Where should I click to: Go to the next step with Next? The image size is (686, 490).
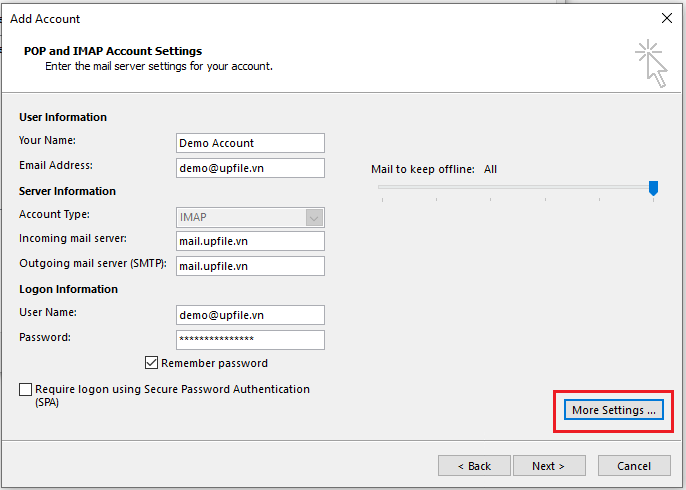pos(548,466)
